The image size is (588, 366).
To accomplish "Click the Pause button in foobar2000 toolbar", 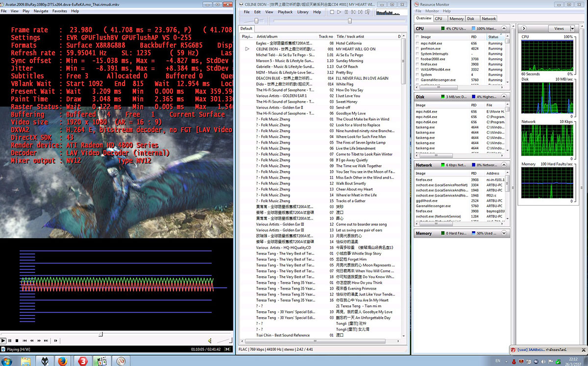I will pyautogui.click(x=346, y=12).
